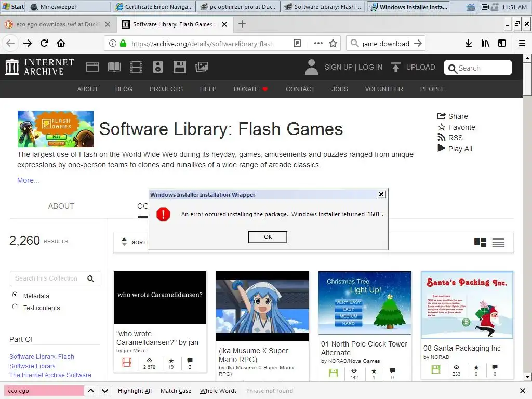
Task: Open the VOLUNTEER navigation item
Action: [384, 89]
